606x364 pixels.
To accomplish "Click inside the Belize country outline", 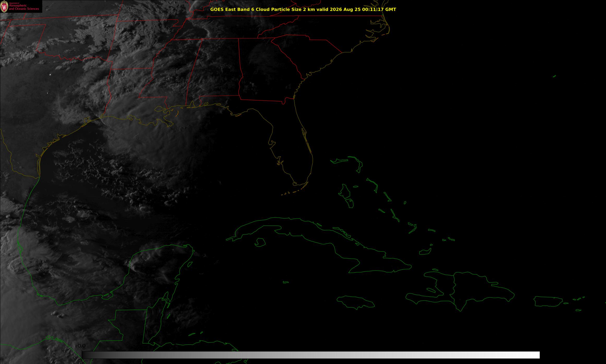I will point(154,323).
